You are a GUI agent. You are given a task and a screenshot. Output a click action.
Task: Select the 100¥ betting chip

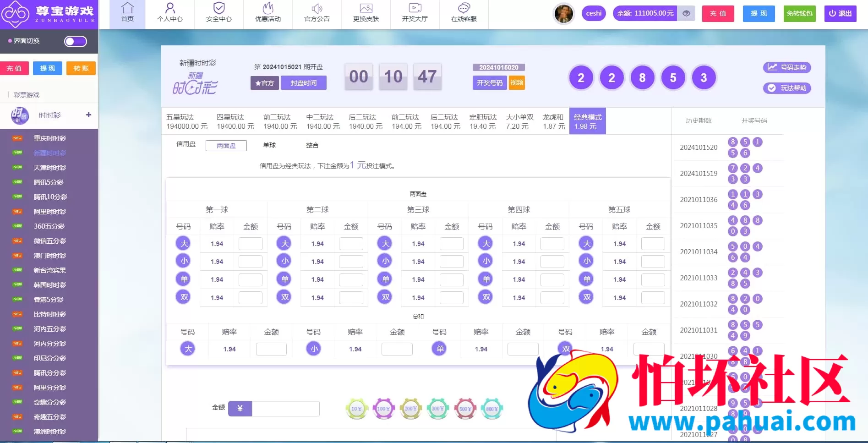pyautogui.click(x=383, y=408)
